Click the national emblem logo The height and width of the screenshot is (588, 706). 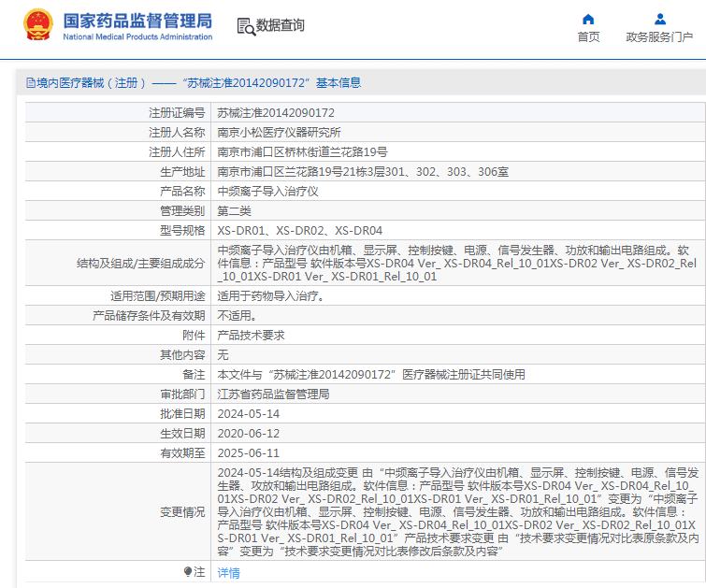pyautogui.click(x=37, y=24)
